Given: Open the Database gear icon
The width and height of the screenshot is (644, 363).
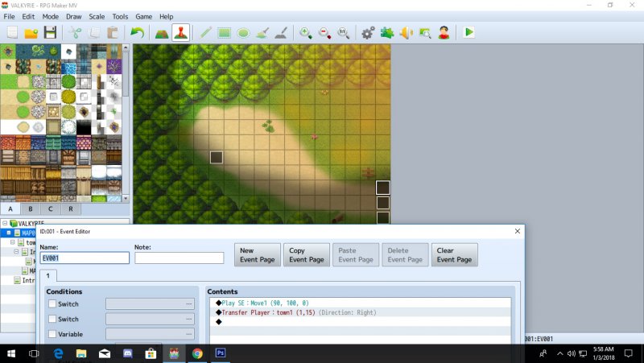Looking at the screenshot, I should (x=368, y=32).
